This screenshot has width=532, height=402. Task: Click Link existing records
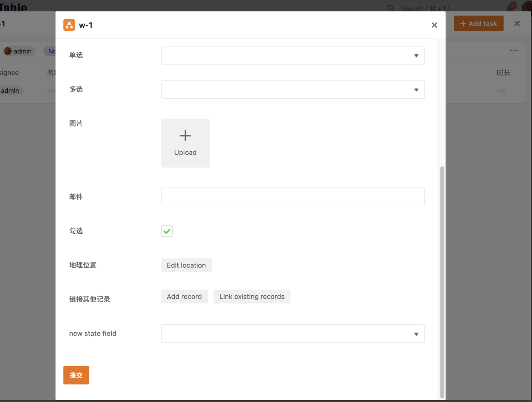252,296
